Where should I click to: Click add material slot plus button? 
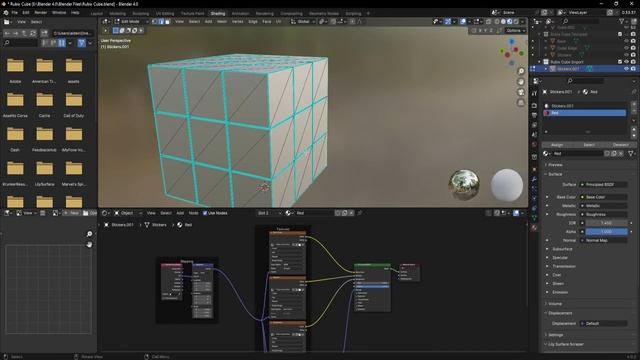pos(634,105)
